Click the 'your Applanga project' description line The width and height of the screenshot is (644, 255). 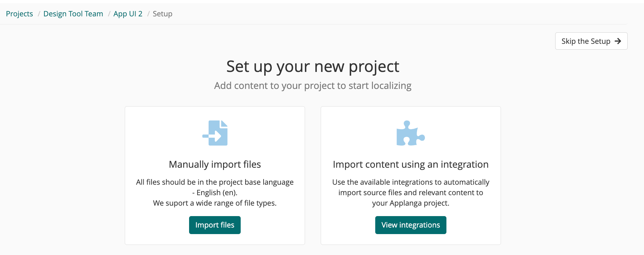pos(411,203)
